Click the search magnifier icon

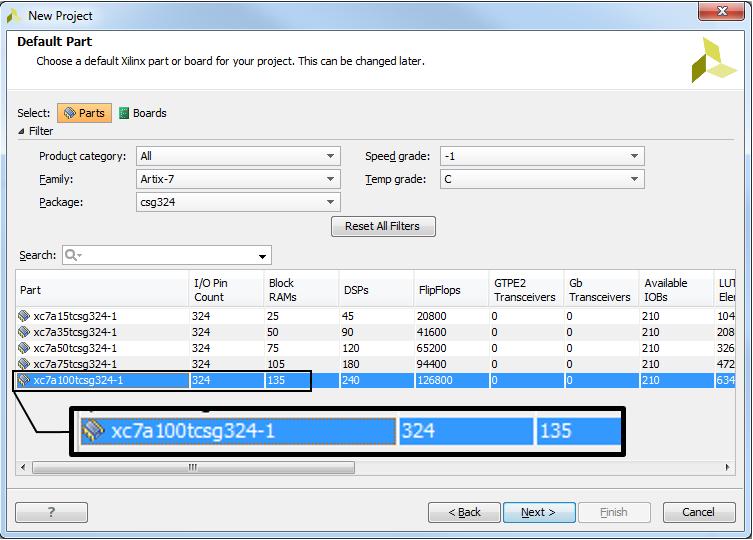click(x=71, y=255)
